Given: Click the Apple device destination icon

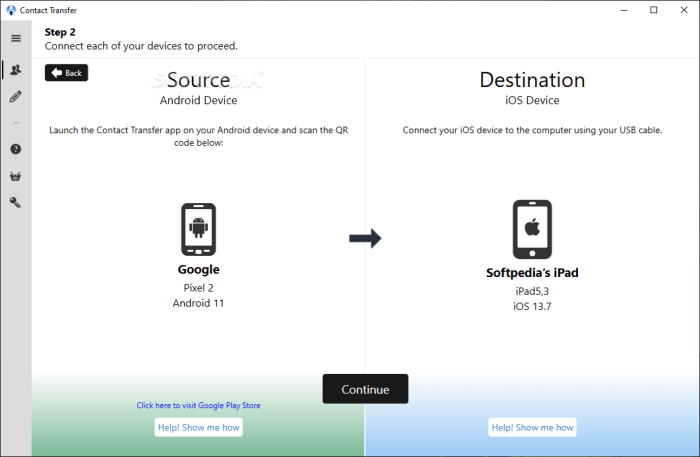Looking at the screenshot, I should (x=532, y=229).
